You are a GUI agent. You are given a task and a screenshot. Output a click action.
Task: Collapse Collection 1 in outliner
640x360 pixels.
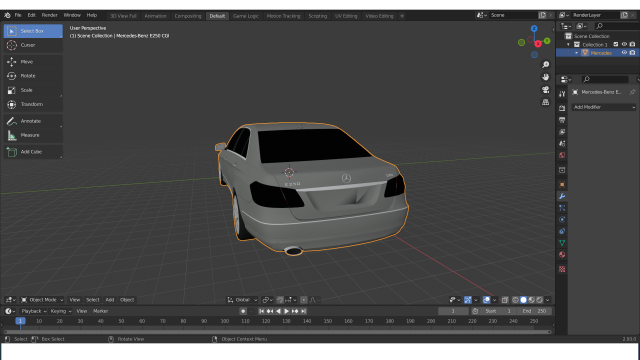click(569, 44)
